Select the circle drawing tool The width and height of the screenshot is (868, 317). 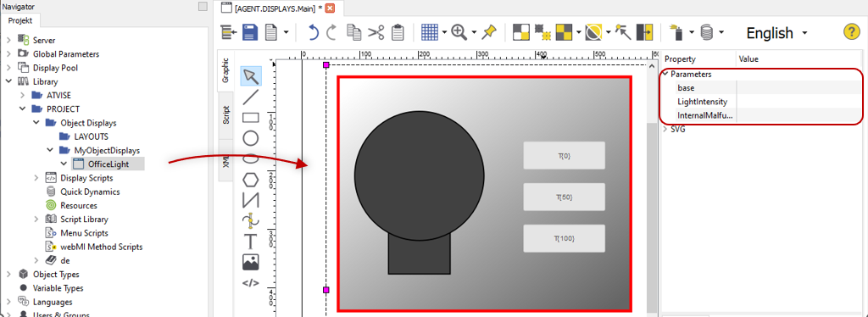point(251,138)
